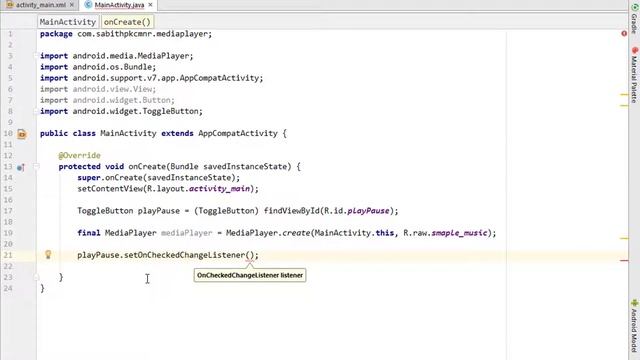Click the OnCheckedChangeListener listener parameter hint

pos(250,275)
